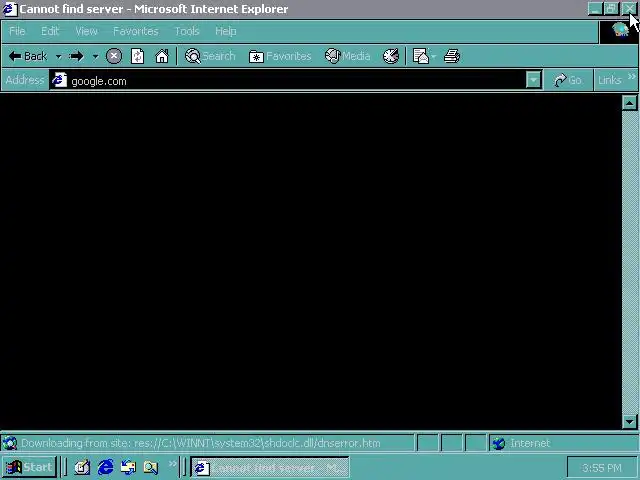
Task: Select the 'Cannot find server' taskbar button
Action: (270, 468)
